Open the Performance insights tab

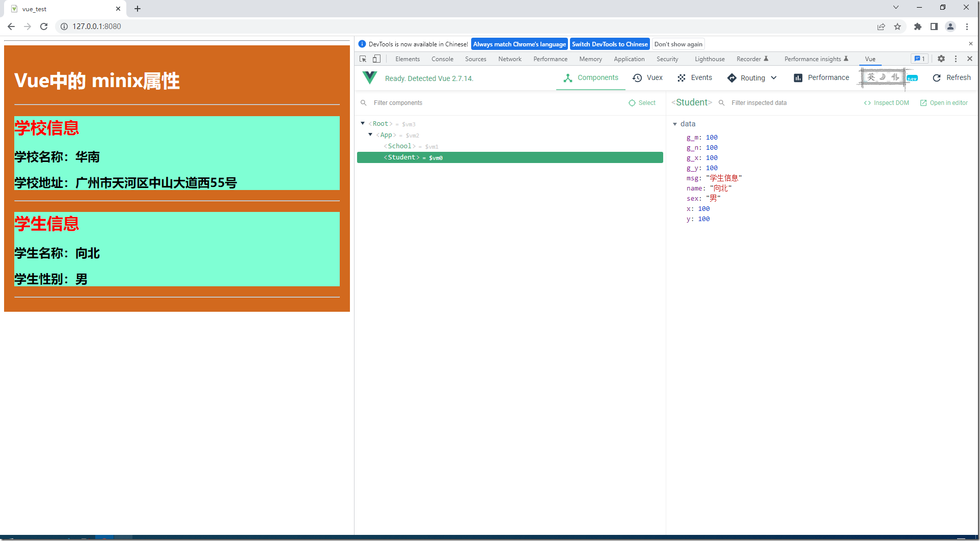pos(816,59)
